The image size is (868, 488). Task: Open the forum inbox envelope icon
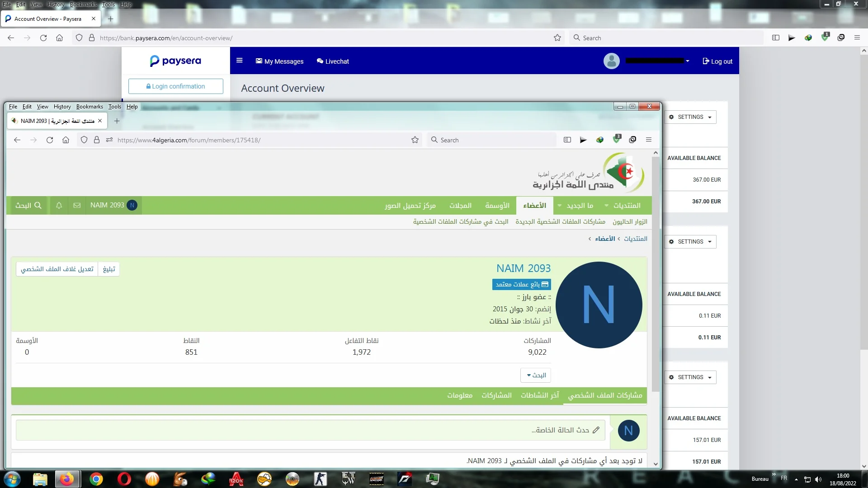tap(77, 205)
